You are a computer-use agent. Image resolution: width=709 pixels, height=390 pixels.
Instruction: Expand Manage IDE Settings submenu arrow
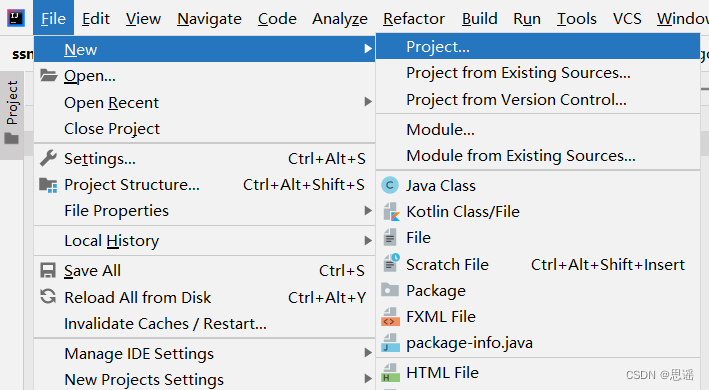click(x=368, y=353)
